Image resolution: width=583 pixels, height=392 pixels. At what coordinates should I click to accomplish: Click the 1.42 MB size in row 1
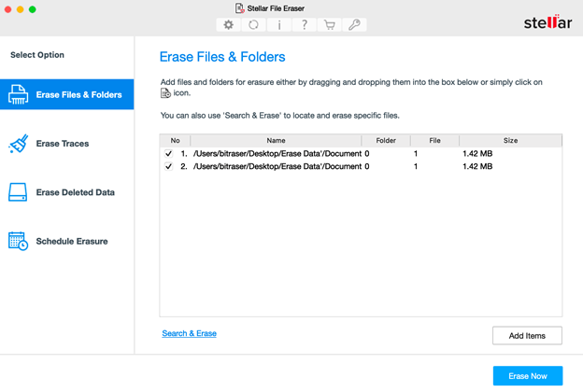point(477,153)
